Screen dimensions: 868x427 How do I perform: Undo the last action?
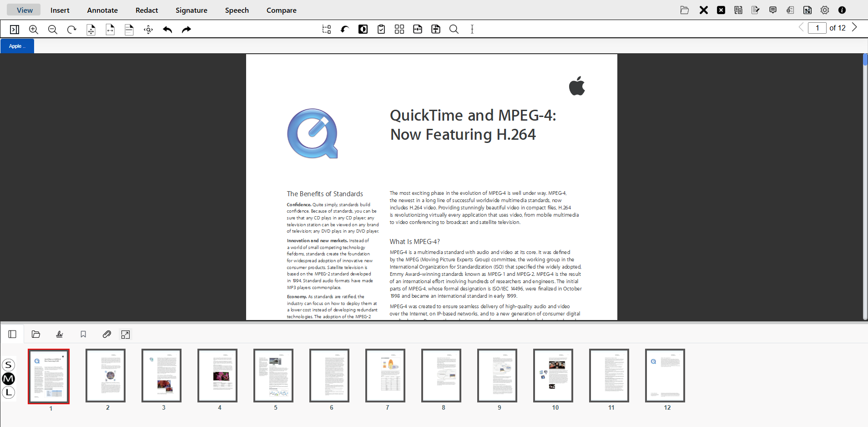coord(167,29)
